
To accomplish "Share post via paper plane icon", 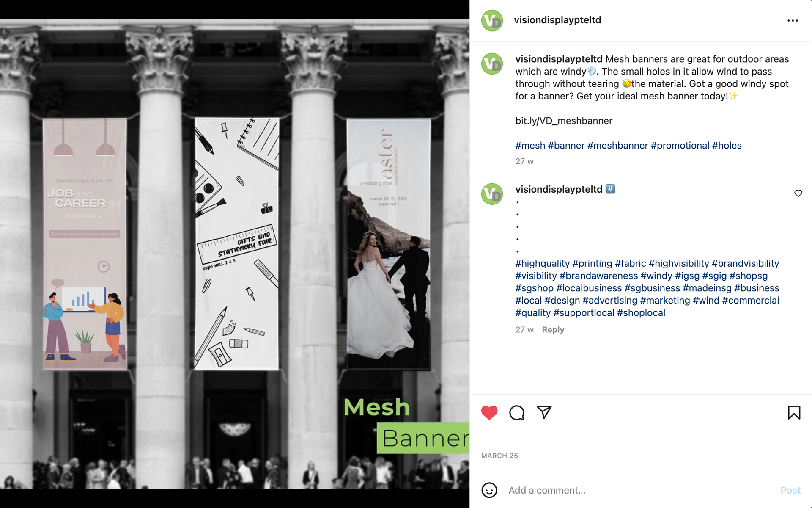I will coord(544,412).
